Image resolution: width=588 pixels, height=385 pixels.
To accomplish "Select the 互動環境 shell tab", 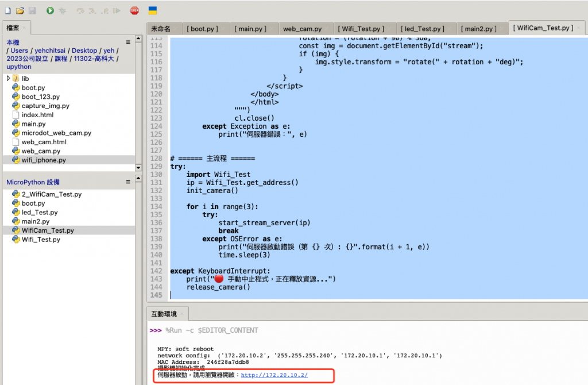I will (164, 314).
